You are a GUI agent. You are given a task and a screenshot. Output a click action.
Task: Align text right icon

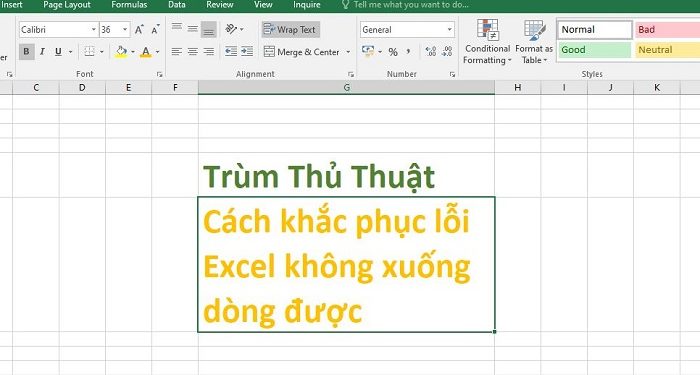point(209,52)
